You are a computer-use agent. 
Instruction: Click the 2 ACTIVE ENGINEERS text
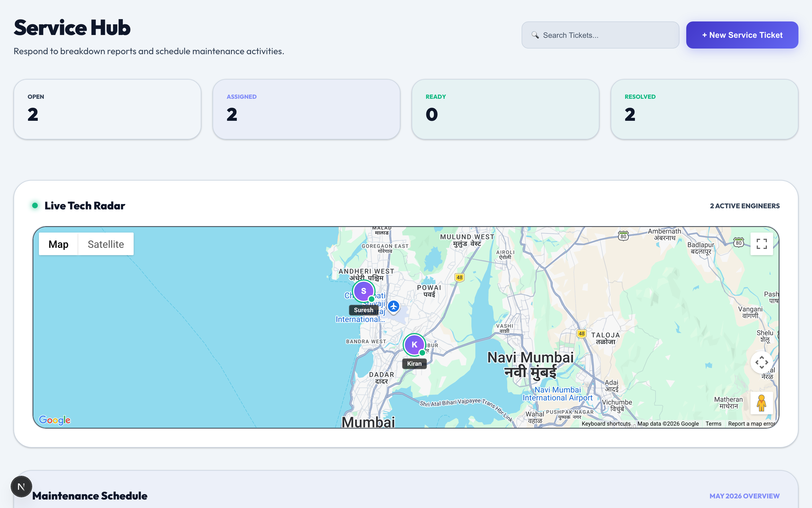[745, 206]
